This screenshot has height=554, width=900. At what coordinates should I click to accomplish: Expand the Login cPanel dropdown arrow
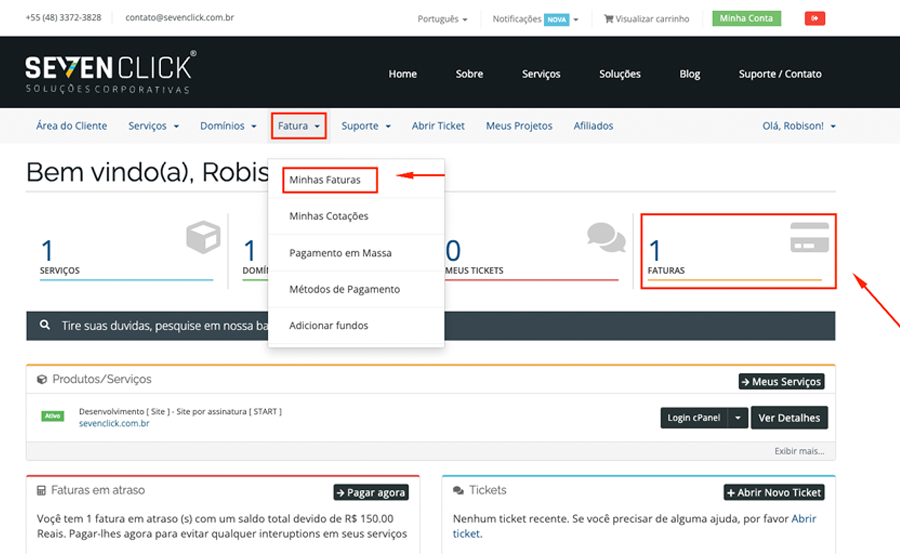click(x=738, y=418)
